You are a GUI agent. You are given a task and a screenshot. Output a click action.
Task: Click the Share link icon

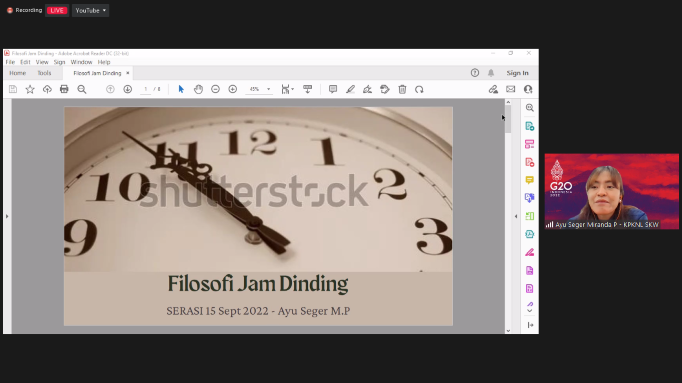(493, 89)
